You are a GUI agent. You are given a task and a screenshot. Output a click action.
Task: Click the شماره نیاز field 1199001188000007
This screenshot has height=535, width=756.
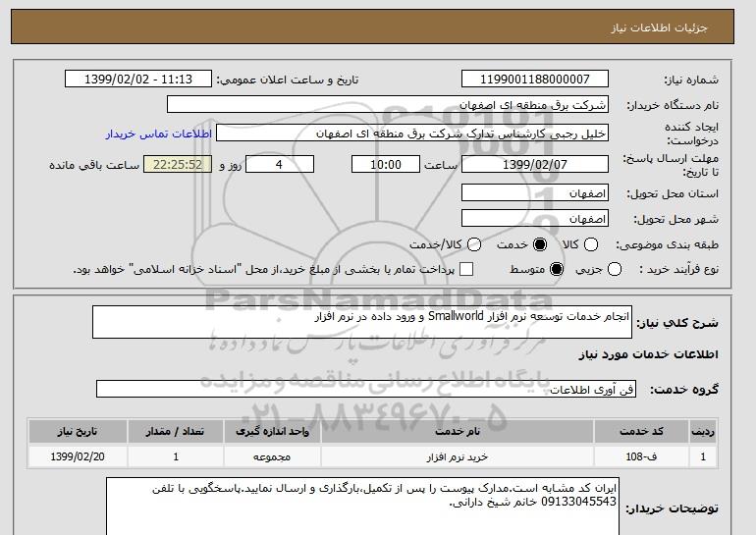click(x=535, y=80)
